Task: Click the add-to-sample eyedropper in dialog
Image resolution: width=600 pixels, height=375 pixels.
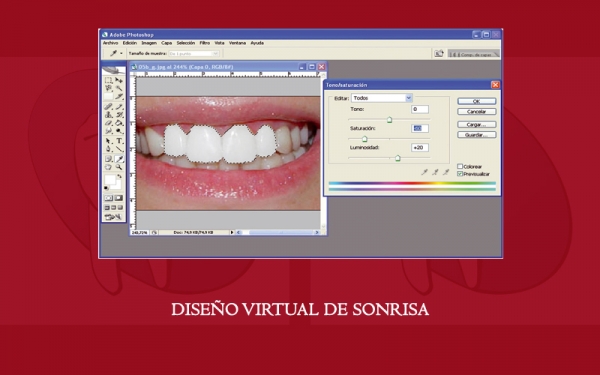Action: pos(435,172)
